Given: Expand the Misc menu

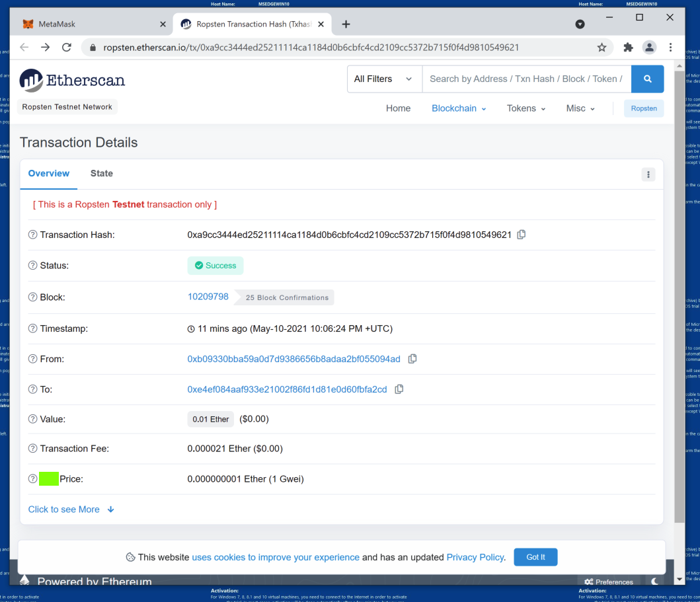Looking at the screenshot, I should tap(580, 108).
